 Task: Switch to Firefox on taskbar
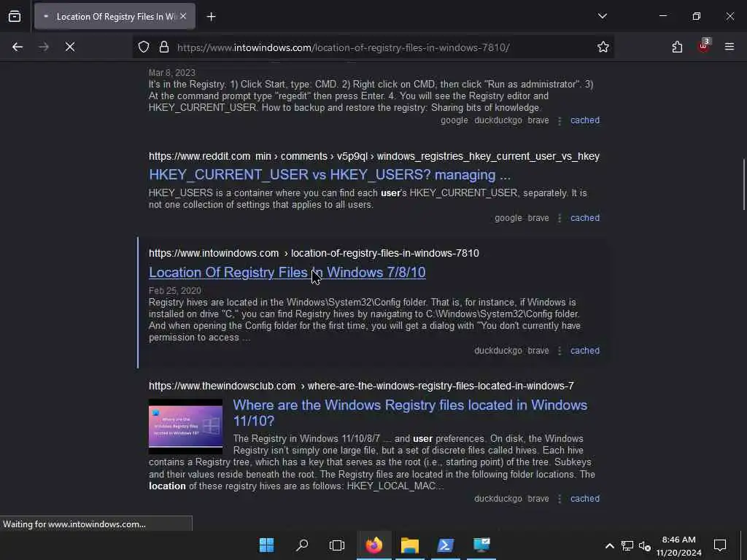[x=374, y=545]
